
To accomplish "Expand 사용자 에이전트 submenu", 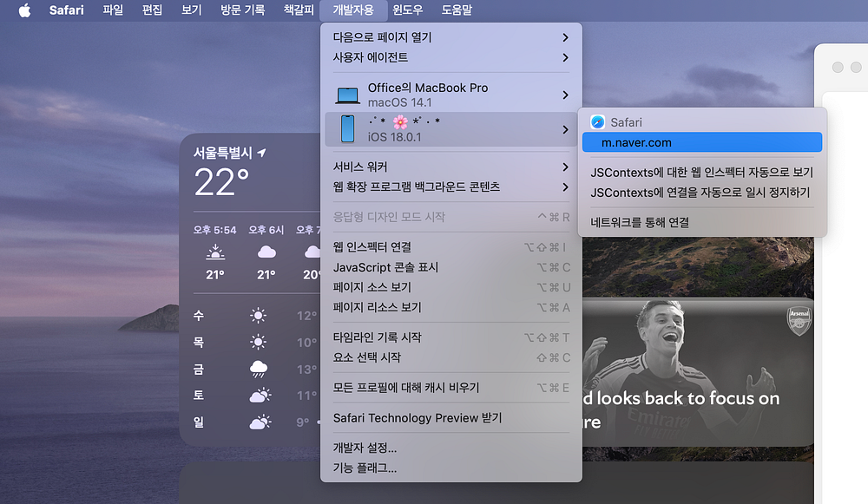I will click(x=451, y=57).
